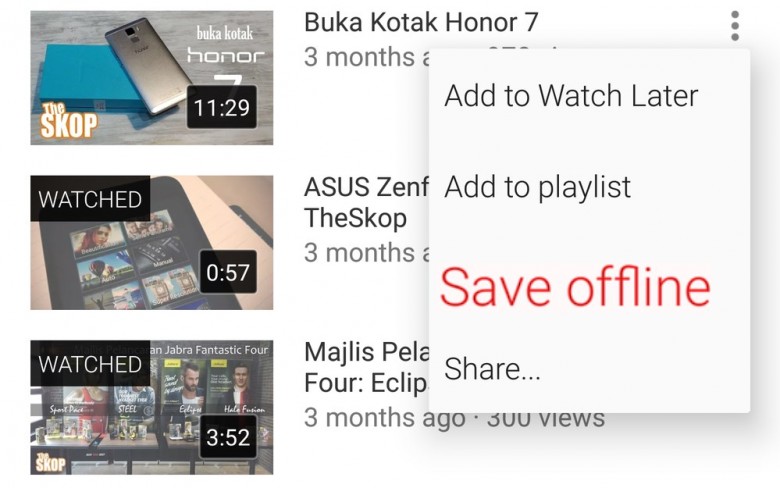
Task: Click WATCHED label on ASUS video
Action: pyautogui.click(x=90, y=199)
